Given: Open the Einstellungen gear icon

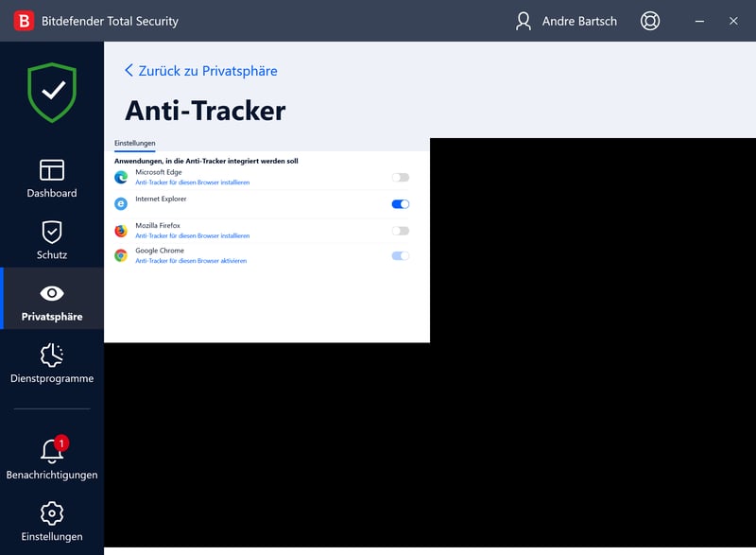Looking at the screenshot, I should pyautogui.click(x=52, y=513).
